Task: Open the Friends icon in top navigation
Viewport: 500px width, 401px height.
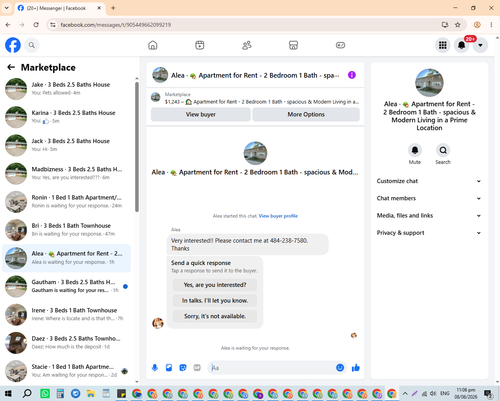Action: click(247, 45)
